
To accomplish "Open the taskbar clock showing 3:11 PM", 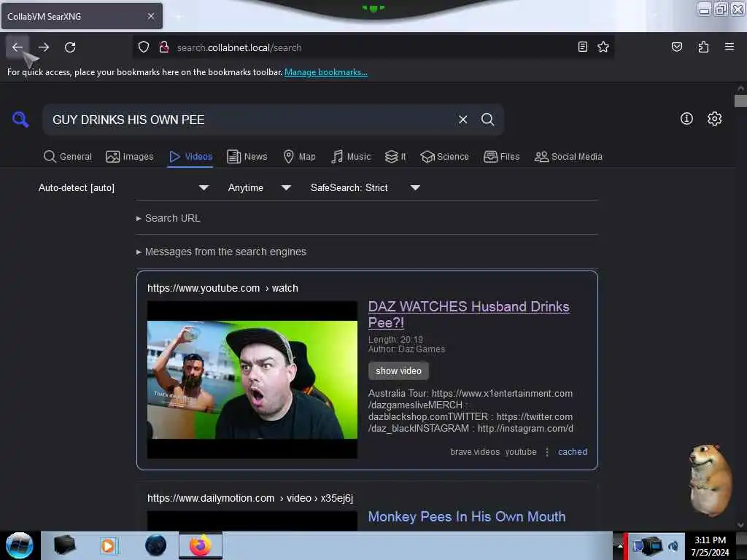I will (x=710, y=545).
